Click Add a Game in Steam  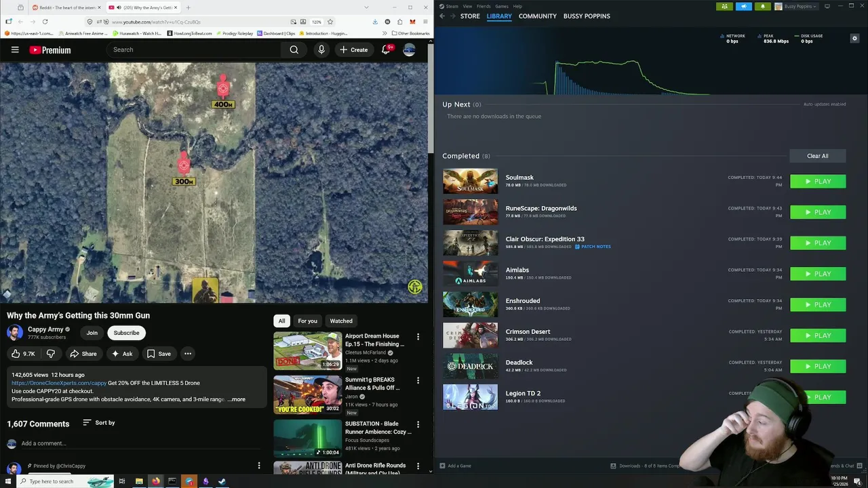click(x=455, y=466)
